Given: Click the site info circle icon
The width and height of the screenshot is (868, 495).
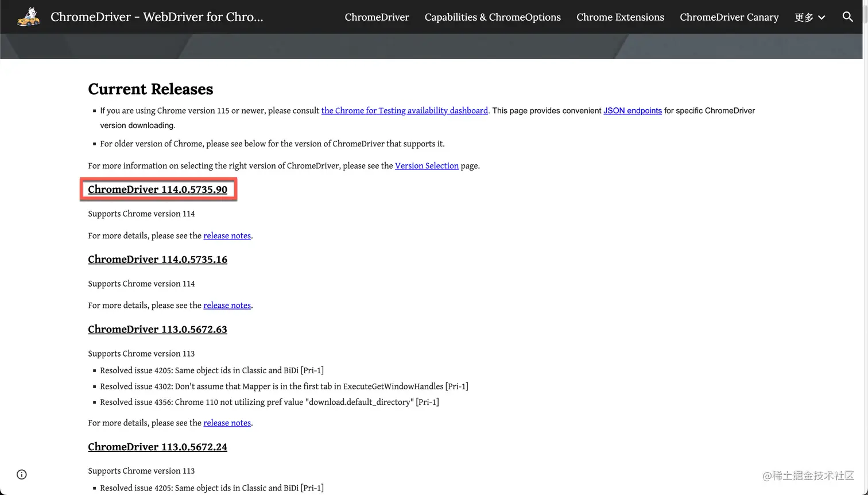Looking at the screenshot, I should coord(22,474).
